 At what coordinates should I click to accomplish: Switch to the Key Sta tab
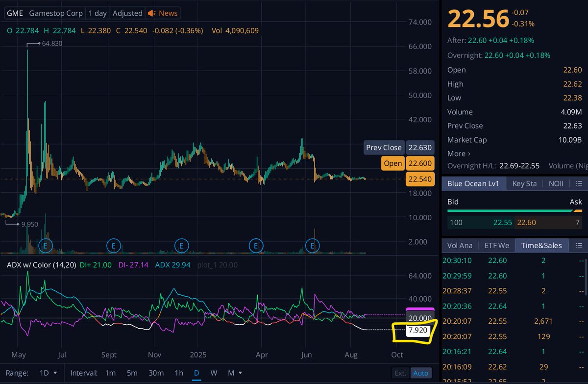point(524,183)
